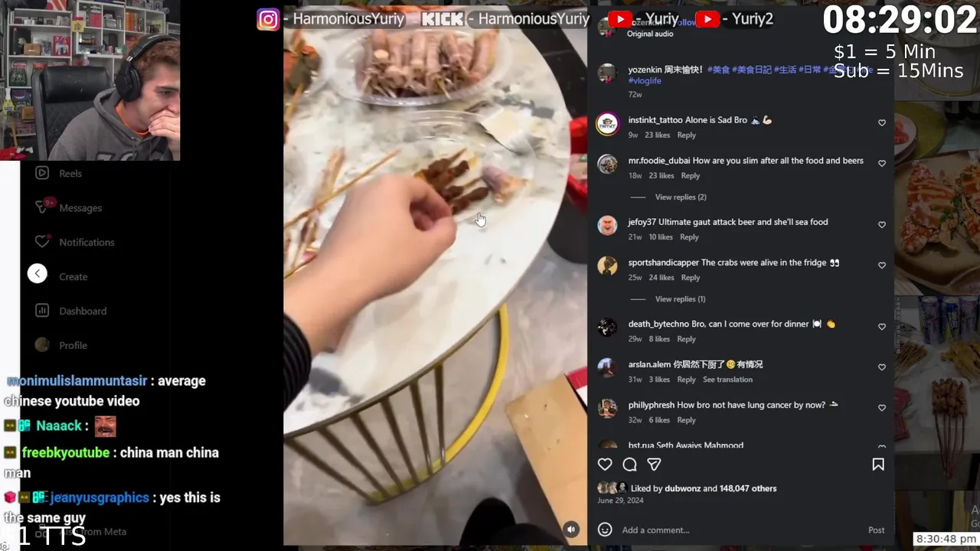Click See translation on arslan.alem's comment
The width and height of the screenshot is (980, 551).
click(727, 380)
